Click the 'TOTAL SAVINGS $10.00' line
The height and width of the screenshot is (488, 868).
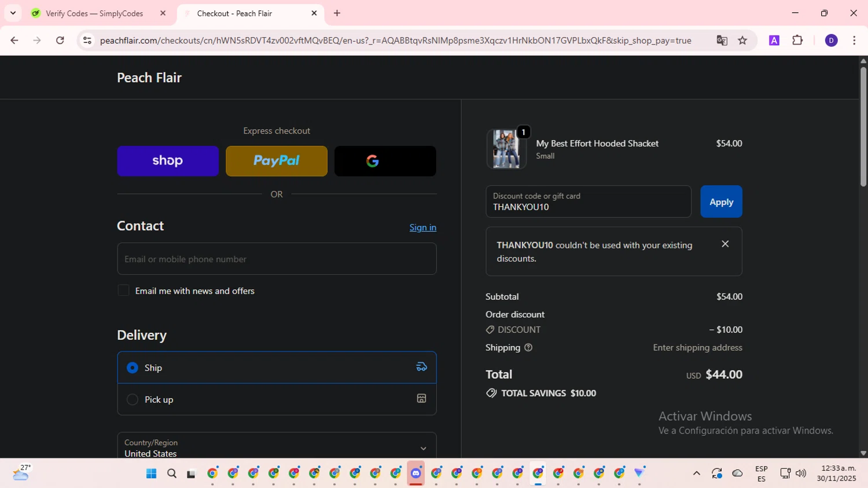(541, 393)
